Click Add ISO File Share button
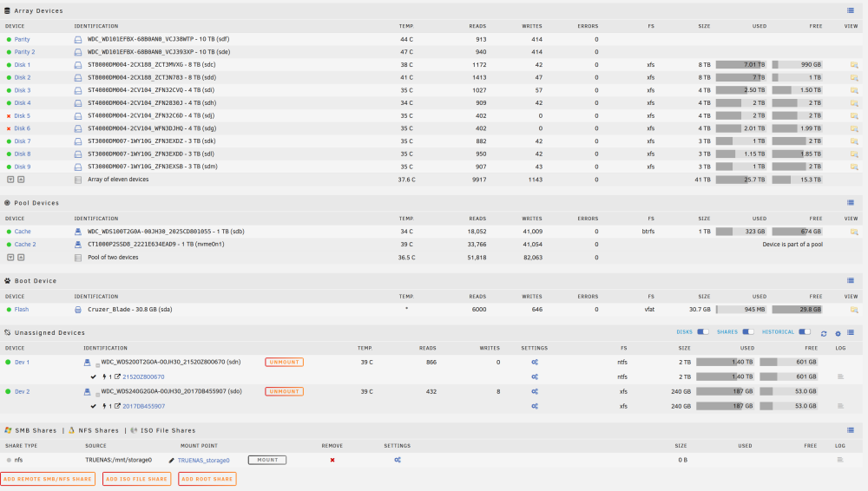Image resolution: width=868 pixels, height=491 pixels. [x=136, y=479]
